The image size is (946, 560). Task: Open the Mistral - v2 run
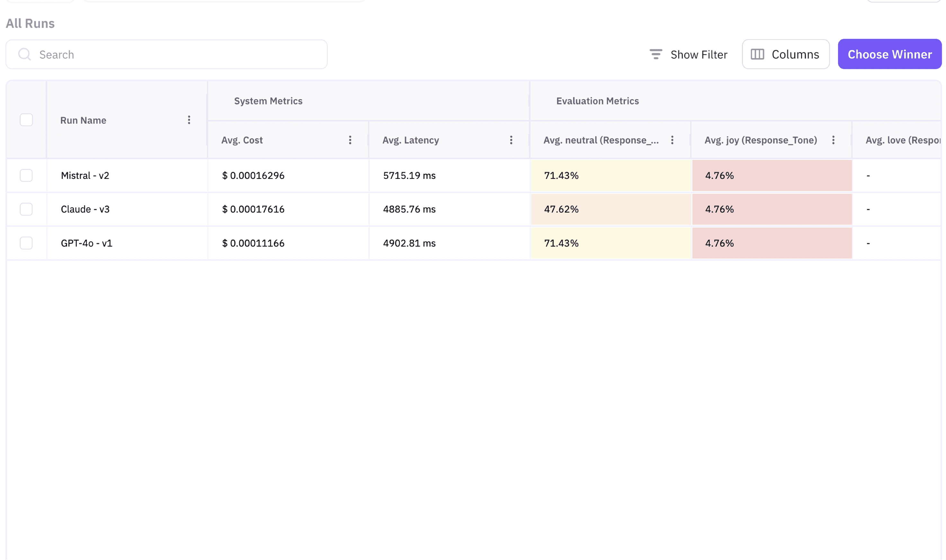[85, 175]
